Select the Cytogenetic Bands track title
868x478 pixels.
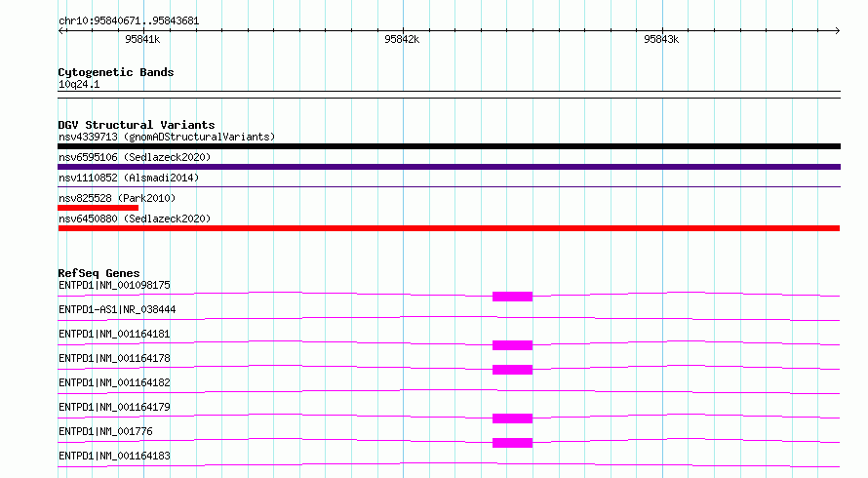point(116,72)
